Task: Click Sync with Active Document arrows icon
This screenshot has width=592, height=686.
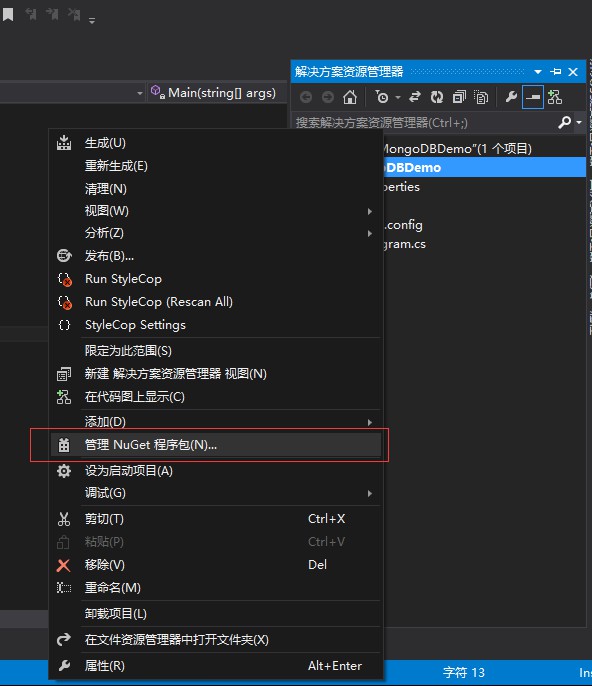Action: tap(414, 97)
